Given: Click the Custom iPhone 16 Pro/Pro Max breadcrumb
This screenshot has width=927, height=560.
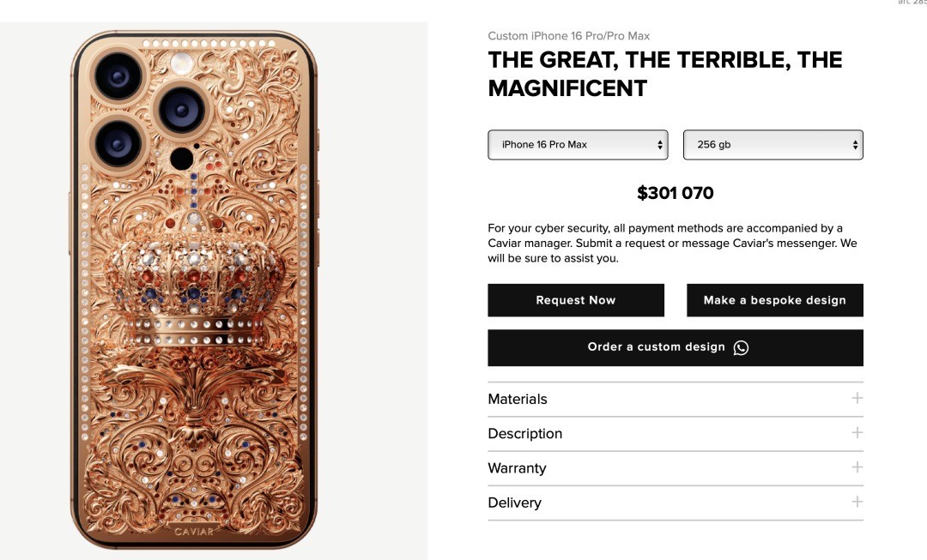Looking at the screenshot, I should (569, 36).
